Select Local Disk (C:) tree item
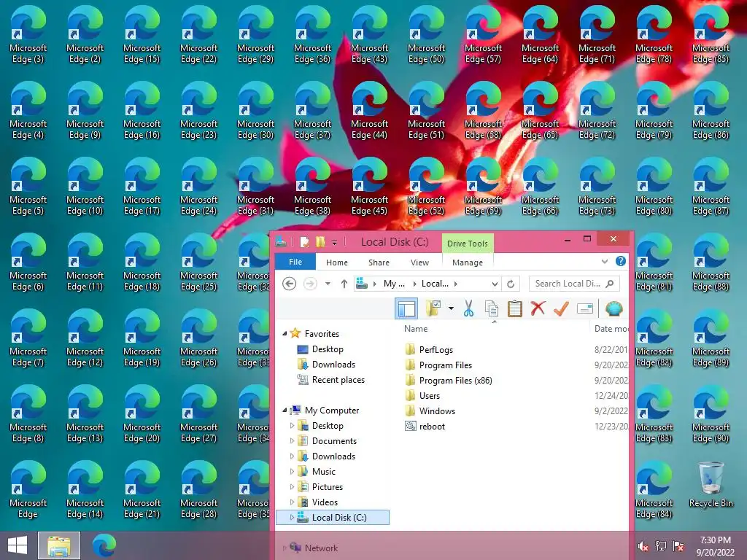747x560 pixels. (333, 517)
